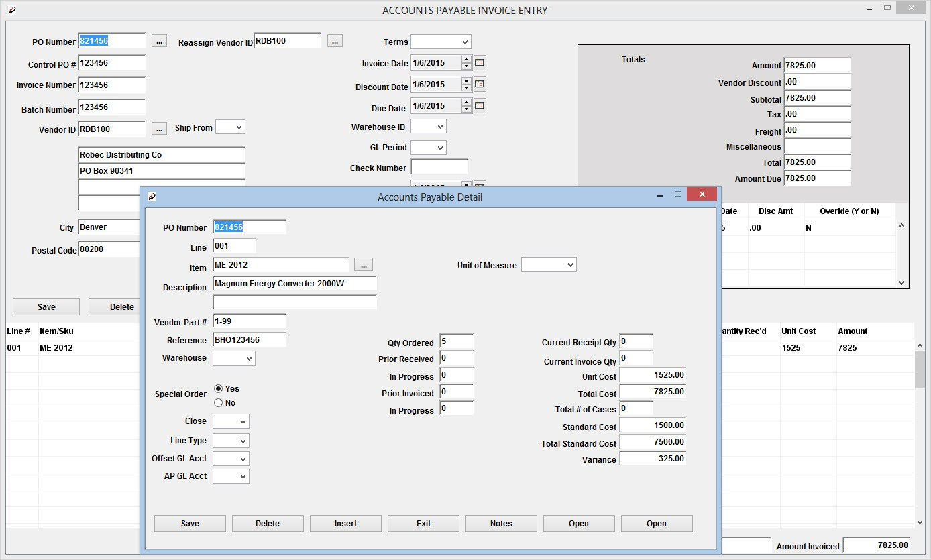Select No for Special Order

[x=218, y=402]
